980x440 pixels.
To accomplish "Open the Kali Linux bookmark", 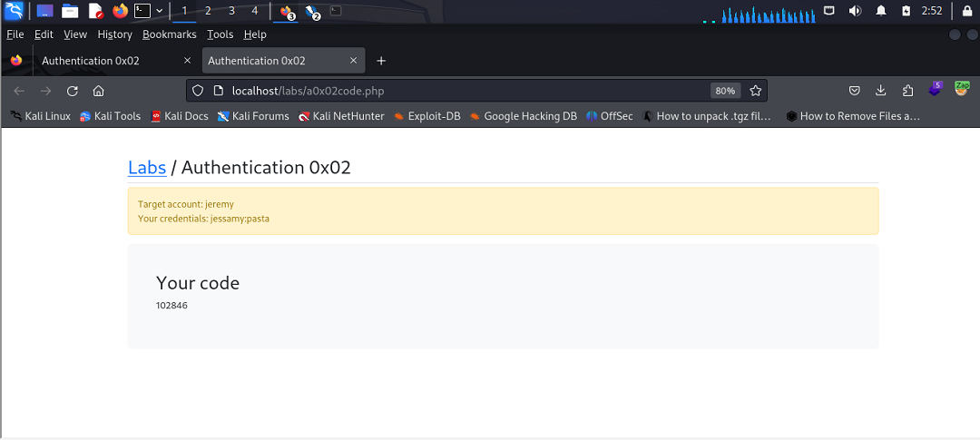I will (x=41, y=115).
